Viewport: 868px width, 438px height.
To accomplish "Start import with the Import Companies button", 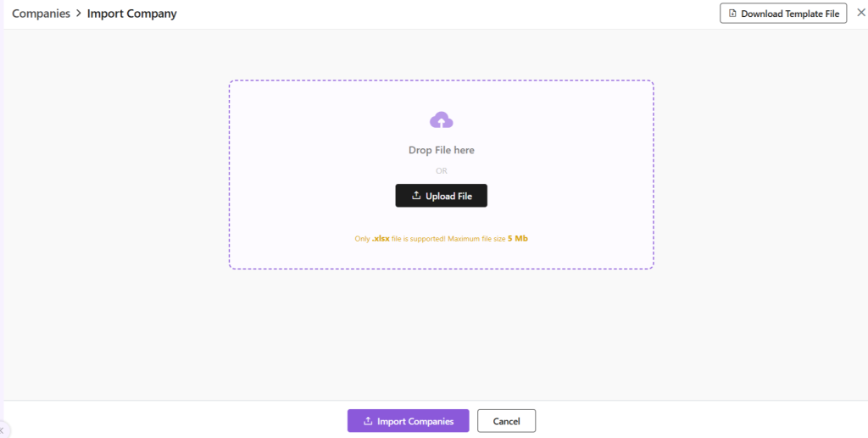I will [x=408, y=421].
